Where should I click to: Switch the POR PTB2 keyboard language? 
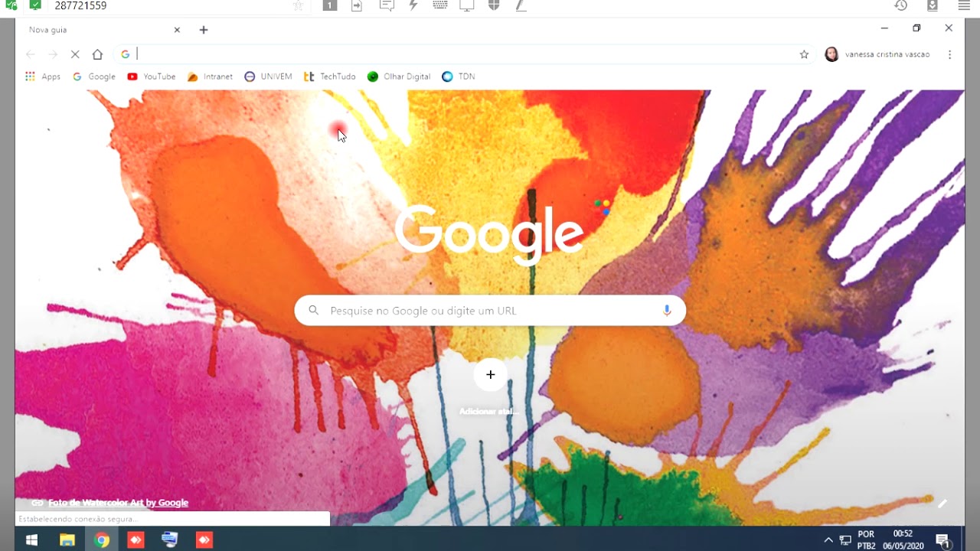coord(866,540)
